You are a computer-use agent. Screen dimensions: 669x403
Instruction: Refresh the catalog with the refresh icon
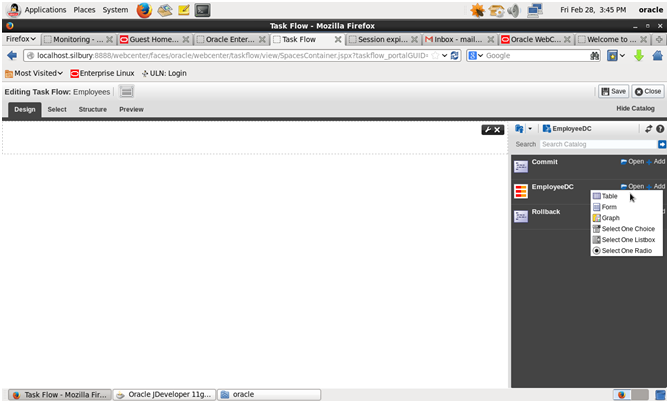649,129
